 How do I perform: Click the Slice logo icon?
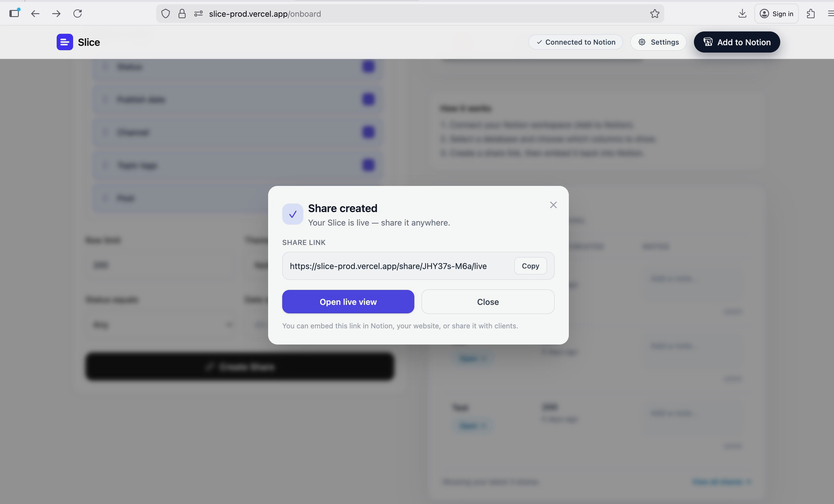65,42
